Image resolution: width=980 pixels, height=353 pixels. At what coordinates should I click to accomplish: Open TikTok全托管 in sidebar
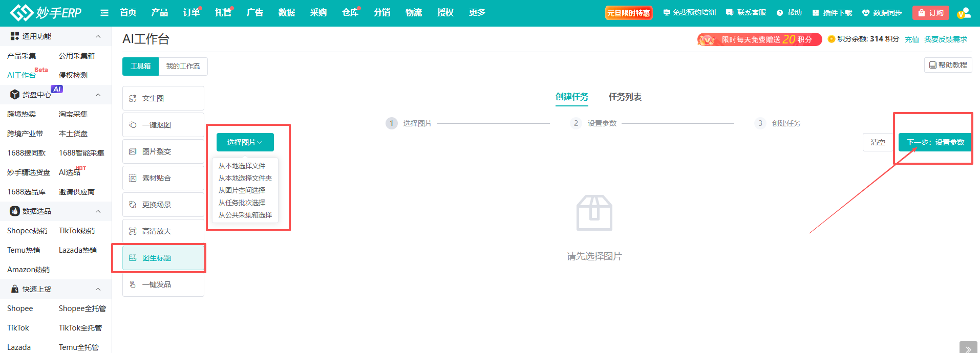(x=80, y=328)
